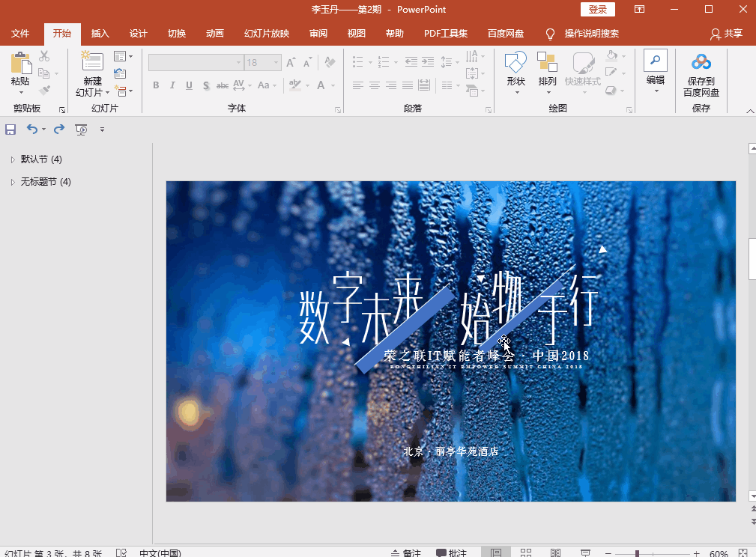Click the 快速样式 quick styles icon

583,63
